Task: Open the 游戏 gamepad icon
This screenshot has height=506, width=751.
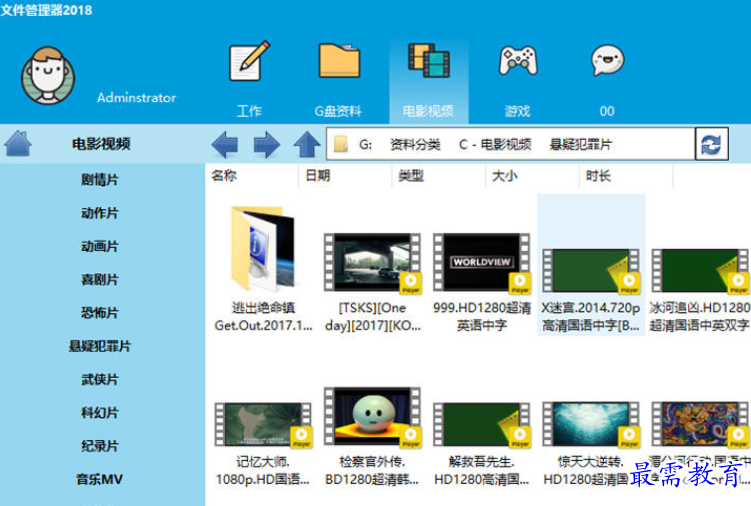Action: pyautogui.click(x=518, y=60)
